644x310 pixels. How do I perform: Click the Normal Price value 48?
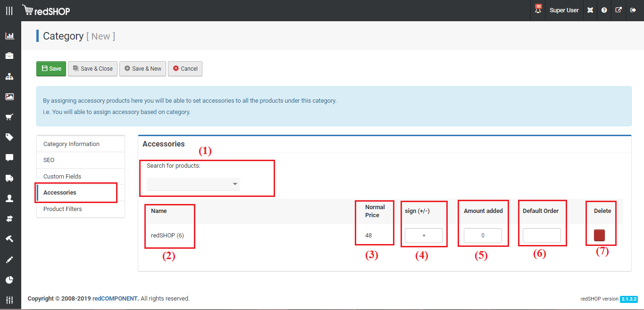pos(368,236)
